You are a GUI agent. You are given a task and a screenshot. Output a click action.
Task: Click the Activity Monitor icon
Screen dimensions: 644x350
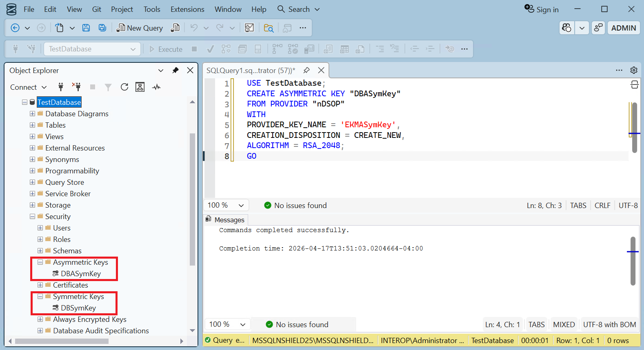click(x=156, y=87)
